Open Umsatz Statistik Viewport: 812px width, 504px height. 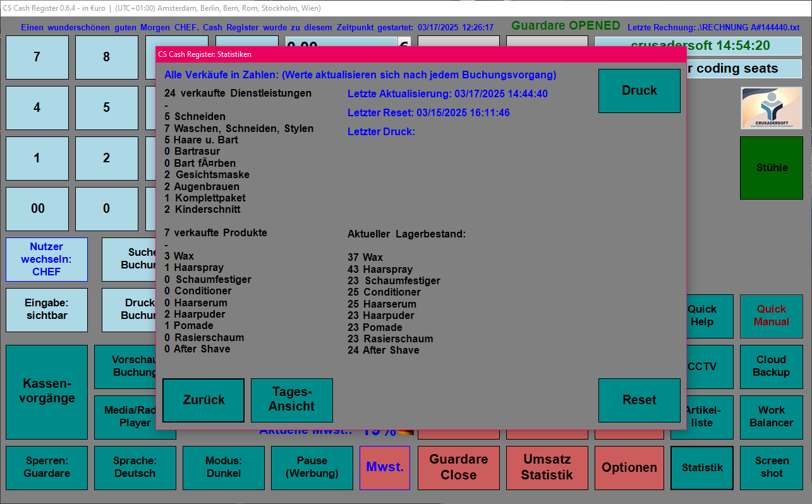click(x=547, y=468)
